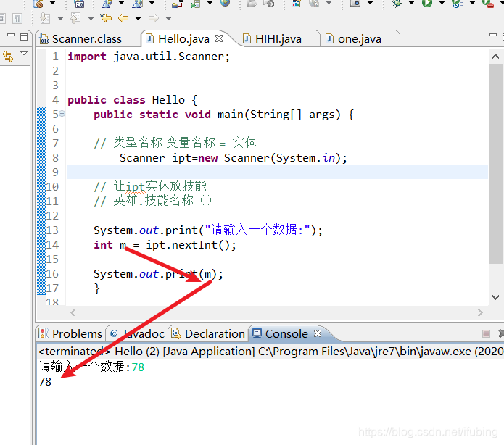Click the coffee bean Java bean icon
This screenshot has width=504, height=445.
38,3
